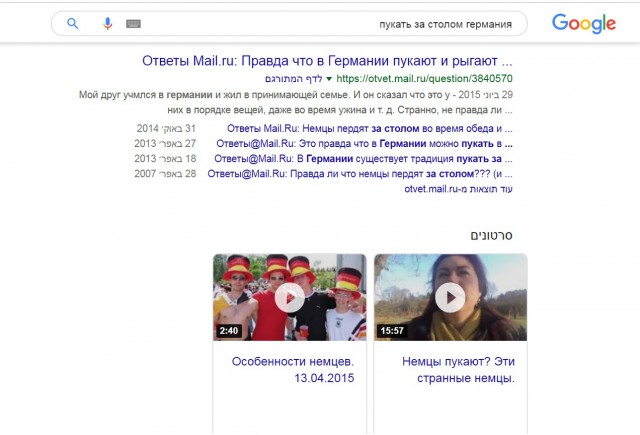Open sublink 'Это правда что в Германии можно пукать'
The image size is (640, 435).
pos(364,144)
